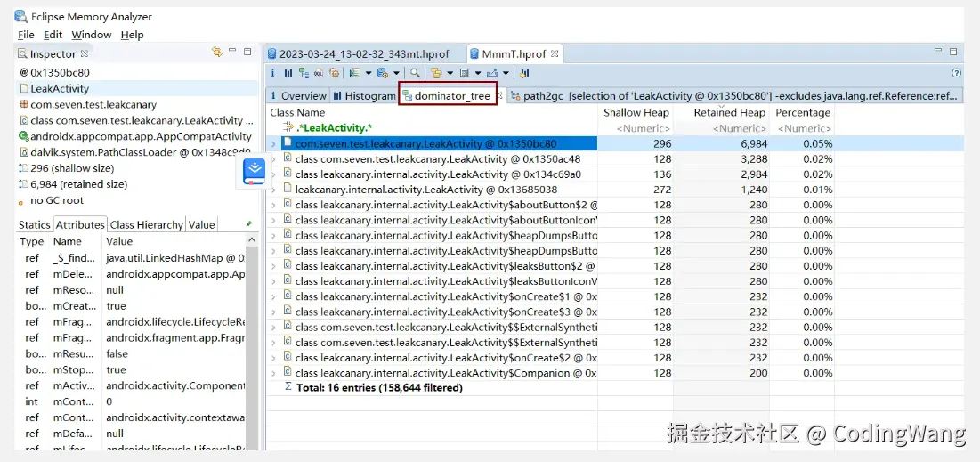Open the histogram toolbar icon
This screenshot has height=462, width=980.
point(288,73)
